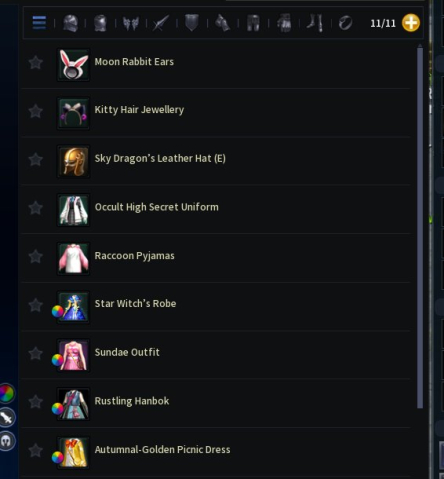Select the body armor category filter icon
444x479 pixels.
[x=100, y=23]
